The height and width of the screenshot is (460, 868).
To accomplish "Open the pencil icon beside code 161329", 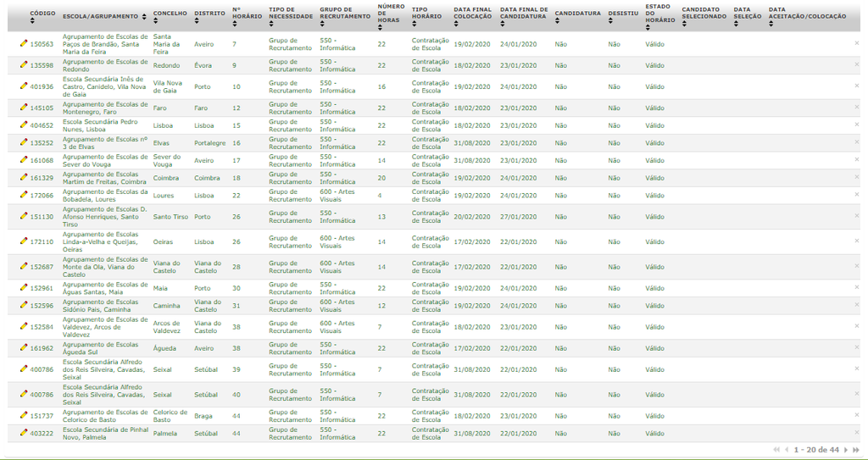I will 24,178.
